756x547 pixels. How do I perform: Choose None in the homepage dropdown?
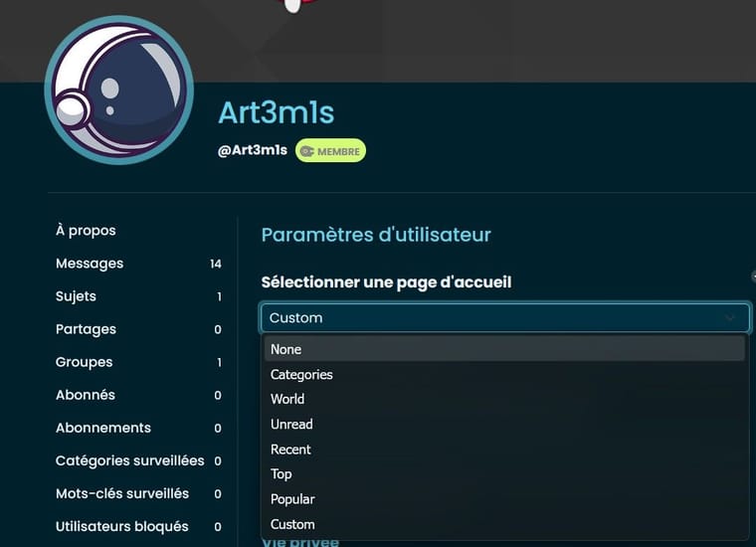click(x=285, y=349)
